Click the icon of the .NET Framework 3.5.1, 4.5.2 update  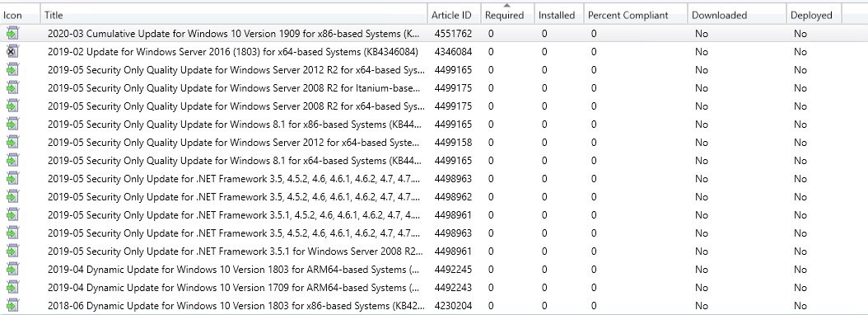pos(12,215)
